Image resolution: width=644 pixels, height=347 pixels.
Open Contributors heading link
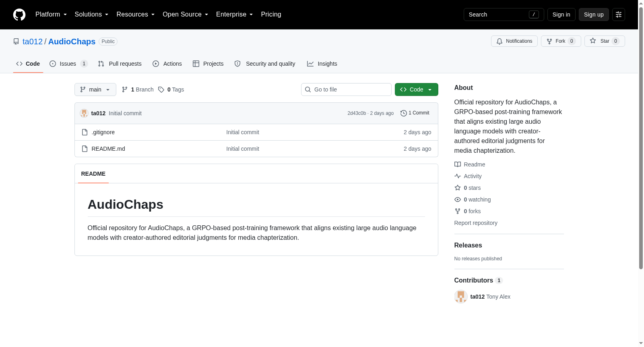tap(479, 281)
